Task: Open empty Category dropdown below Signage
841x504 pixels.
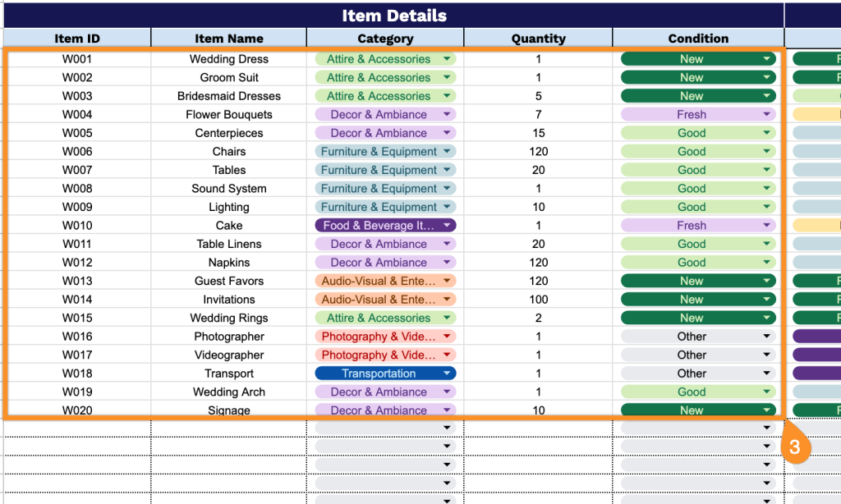Action: point(447,428)
